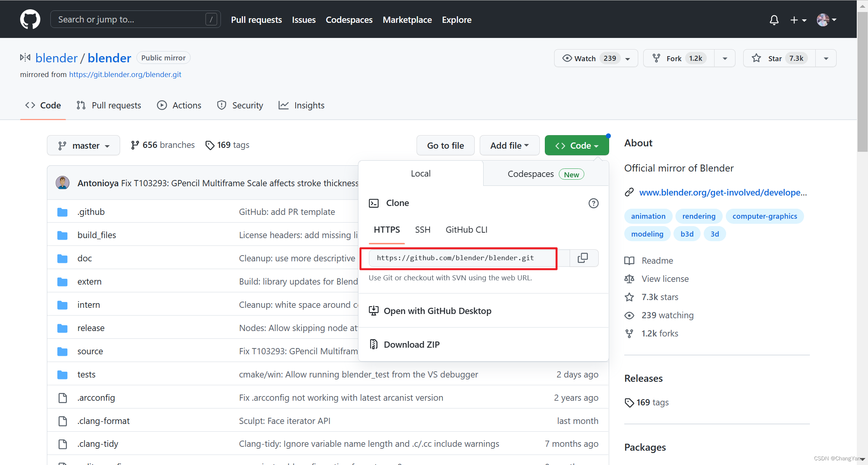Click the Watch eye icon for notifications

pyautogui.click(x=567, y=58)
